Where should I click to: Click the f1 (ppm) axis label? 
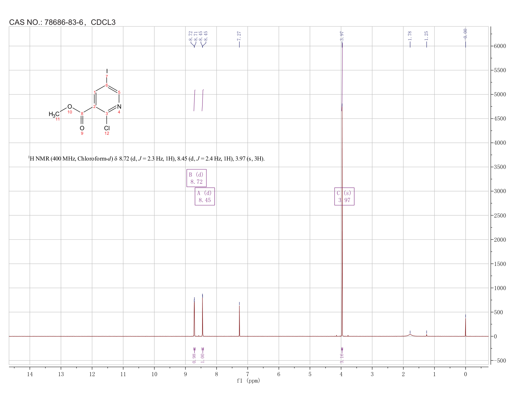click(x=248, y=381)
